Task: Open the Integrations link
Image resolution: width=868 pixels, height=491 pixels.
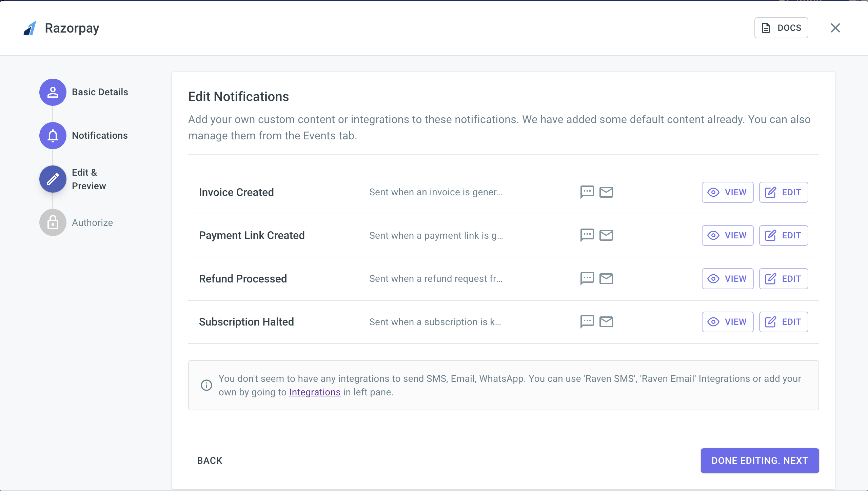Action: point(314,392)
